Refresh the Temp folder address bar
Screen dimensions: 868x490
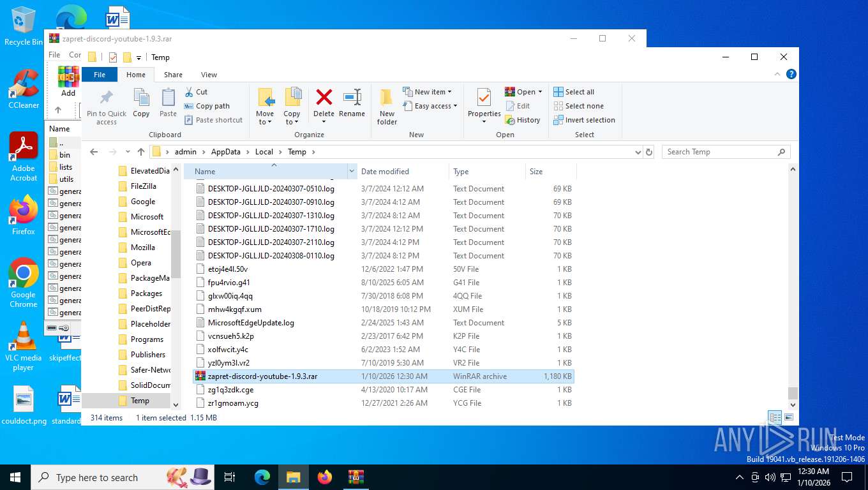[x=649, y=152]
